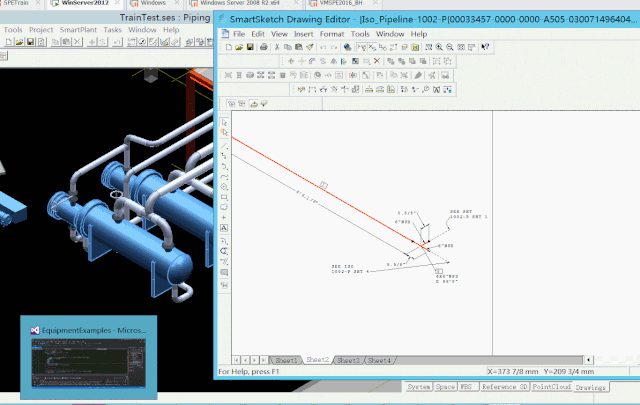Open the Insert menu in SmartSketch
Image resolution: width=640 pixels, height=405 pixels.
[304, 34]
